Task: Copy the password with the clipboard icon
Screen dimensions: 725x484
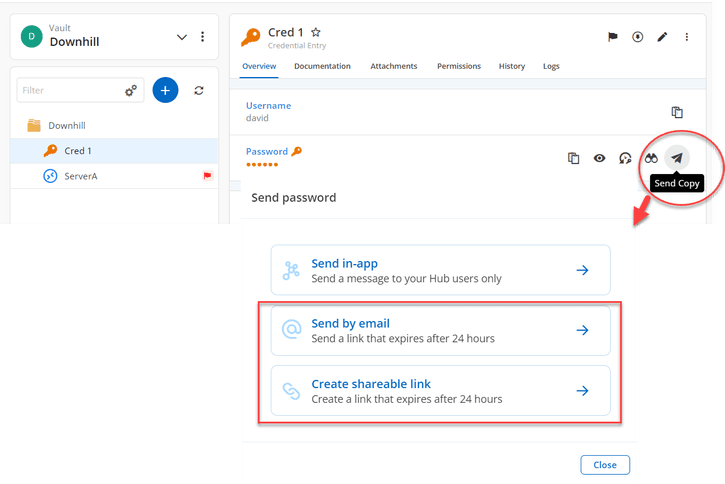Action: pos(573,158)
